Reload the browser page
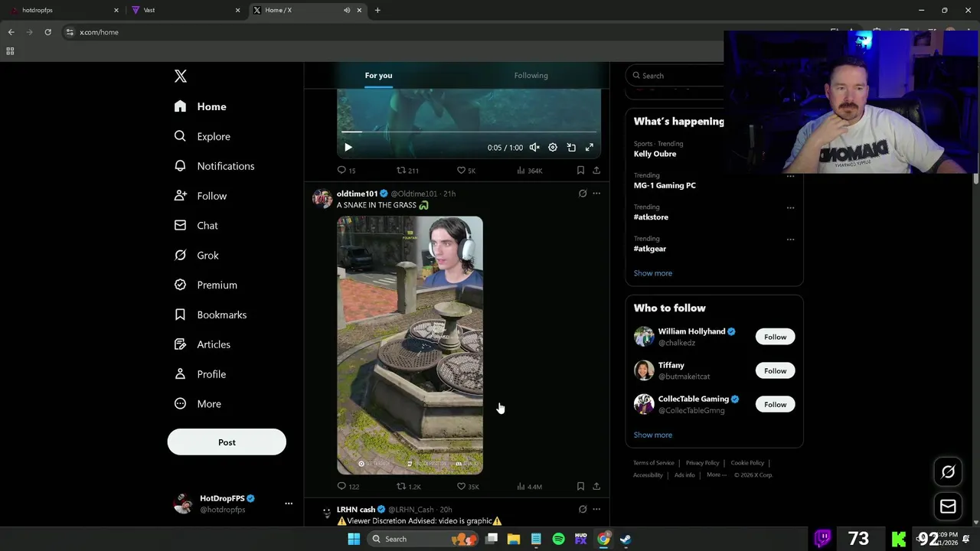Viewport: 980px width, 551px height. pyautogui.click(x=47, y=32)
